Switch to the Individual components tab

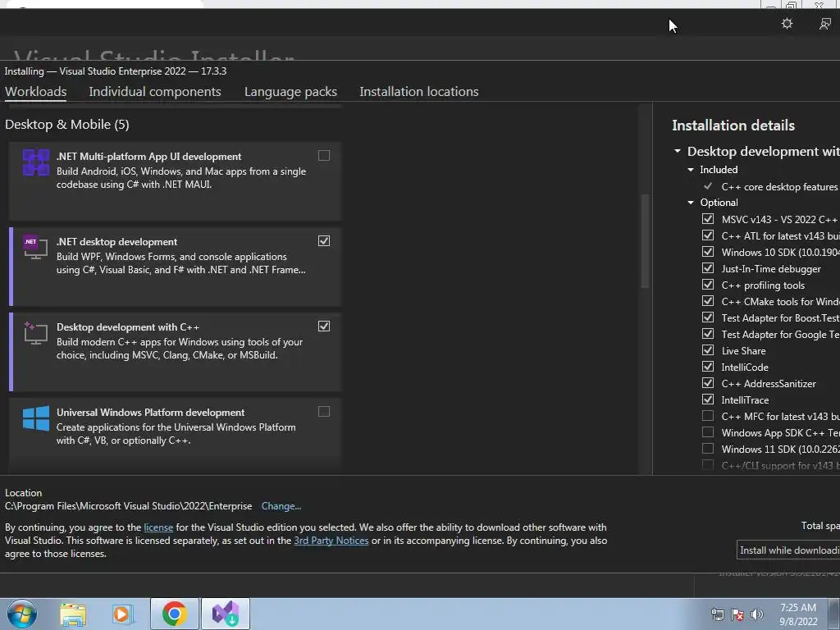pos(155,92)
